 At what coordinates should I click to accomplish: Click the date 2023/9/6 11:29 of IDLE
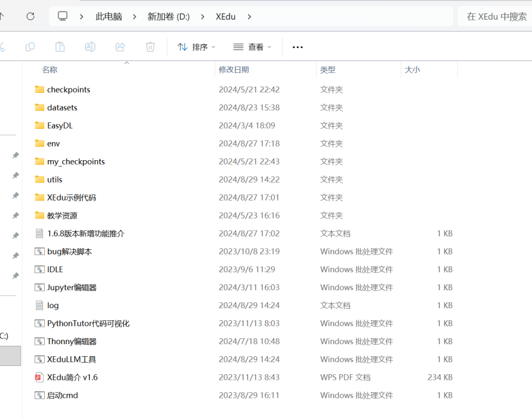pos(247,269)
